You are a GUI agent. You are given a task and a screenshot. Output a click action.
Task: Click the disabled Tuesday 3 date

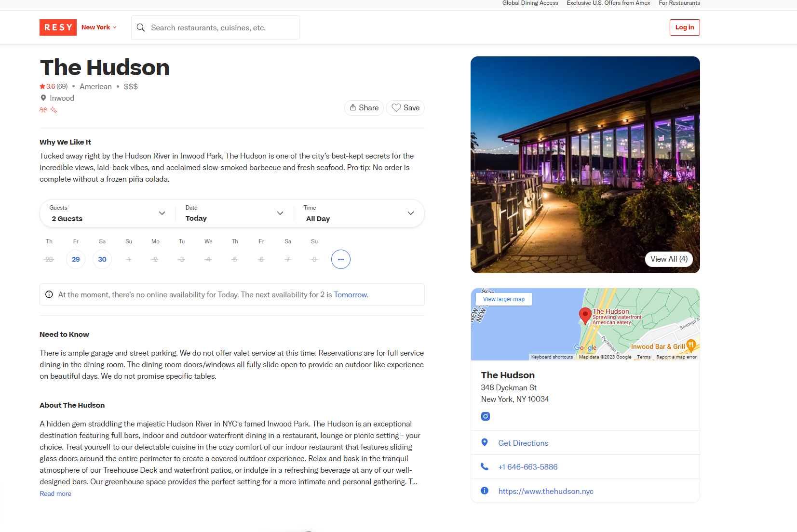click(182, 259)
